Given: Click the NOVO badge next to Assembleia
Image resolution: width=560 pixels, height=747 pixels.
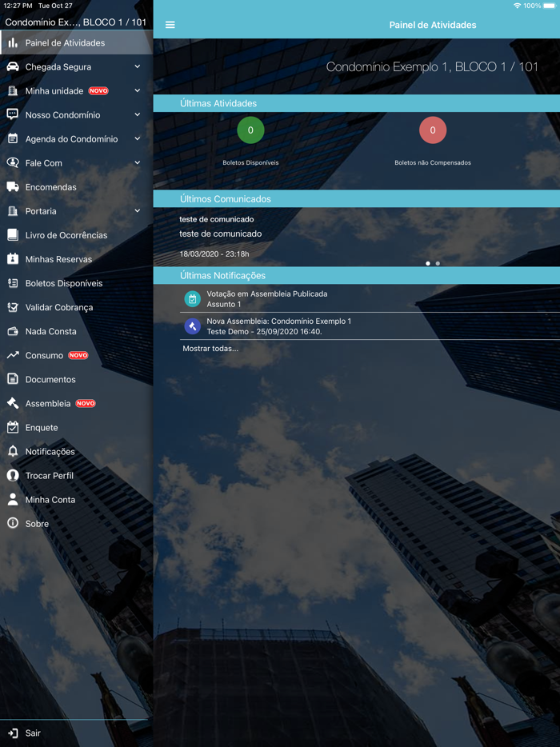Looking at the screenshot, I should 86,404.
